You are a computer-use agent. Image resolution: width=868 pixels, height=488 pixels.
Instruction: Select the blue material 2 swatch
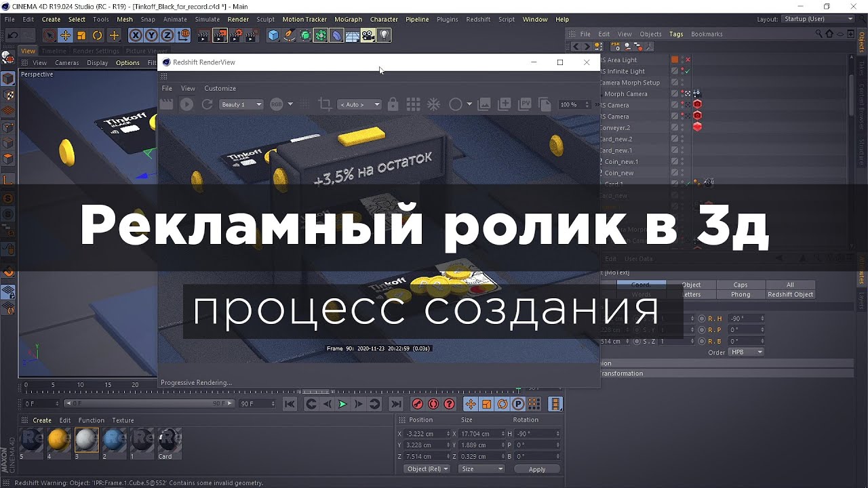114,440
